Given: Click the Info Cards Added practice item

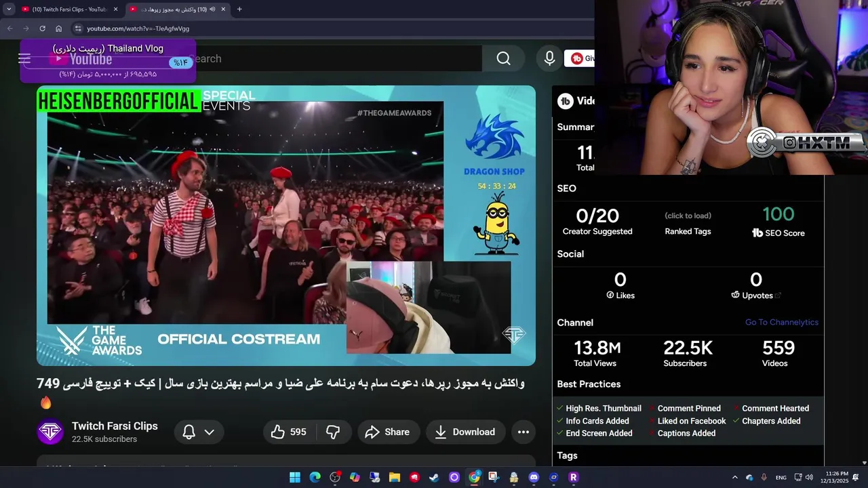Looking at the screenshot, I should [x=593, y=421].
